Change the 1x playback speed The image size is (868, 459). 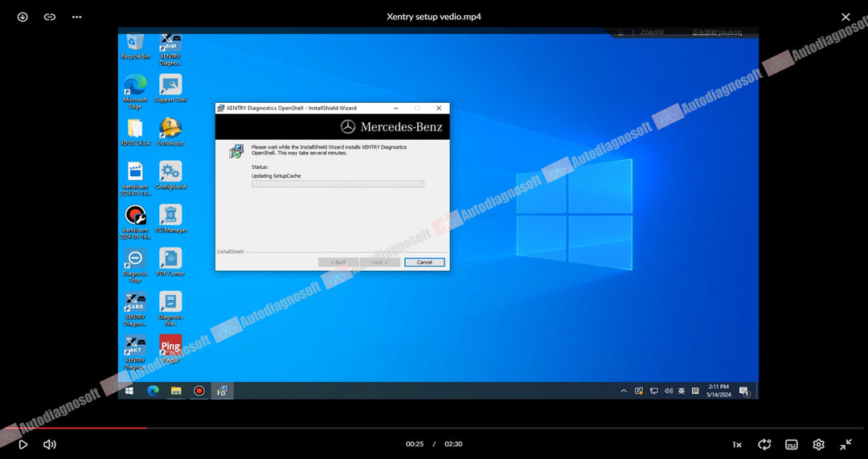click(x=737, y=445)
